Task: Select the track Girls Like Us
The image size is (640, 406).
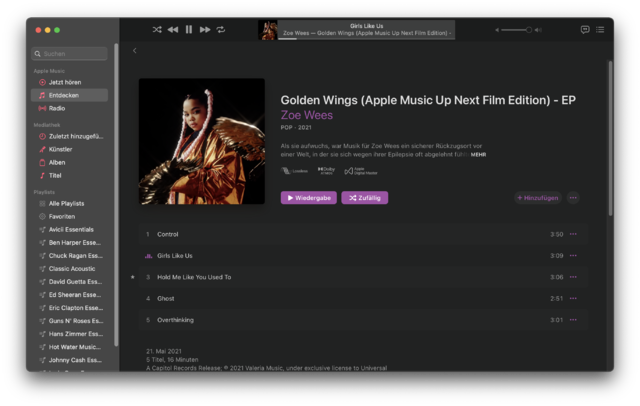Action: 363,255
